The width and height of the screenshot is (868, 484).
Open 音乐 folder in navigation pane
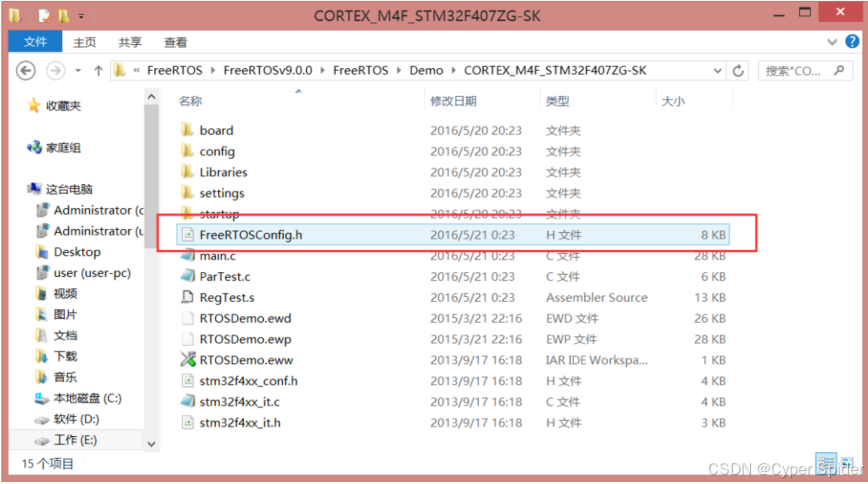(65, 377)
